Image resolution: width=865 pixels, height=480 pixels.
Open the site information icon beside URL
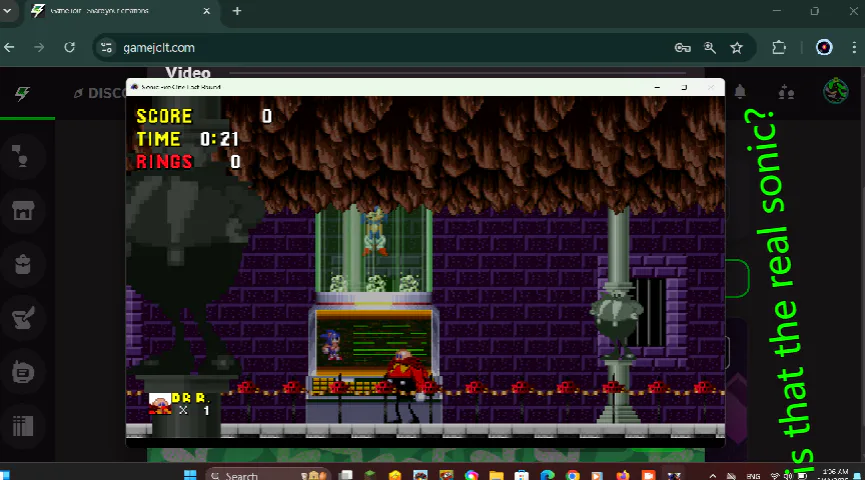106,48
